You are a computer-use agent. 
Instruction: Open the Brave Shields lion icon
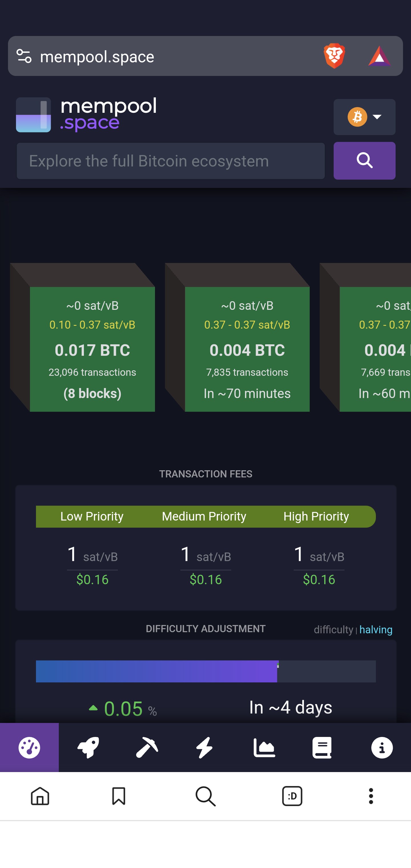pyautogui.click(x=334, y=56)
